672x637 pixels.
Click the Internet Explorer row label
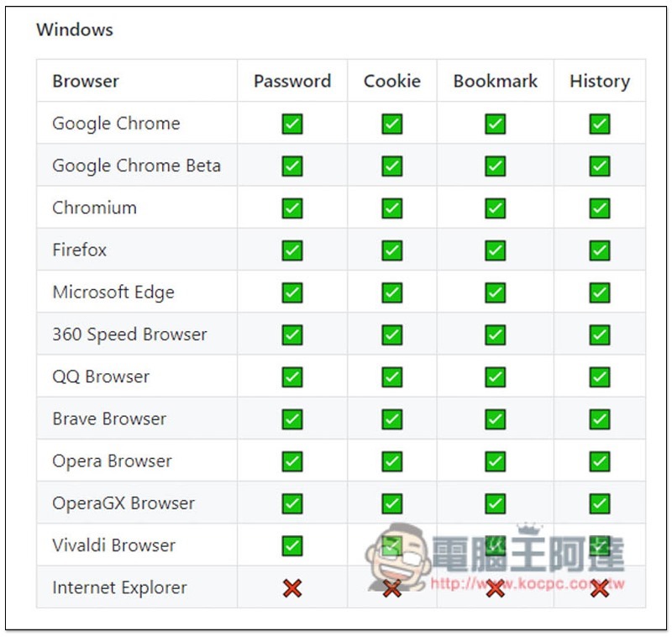(x=119, y=587)
